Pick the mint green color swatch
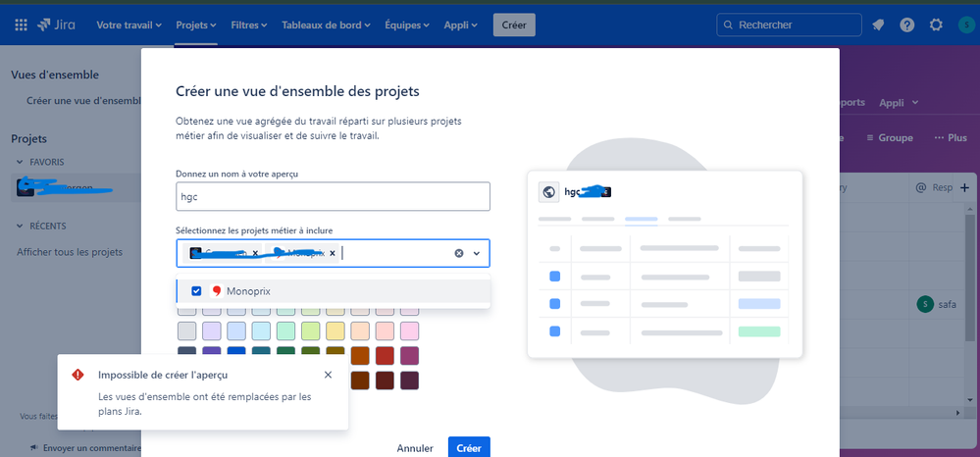The height and width of the screenshot is (457, 980). pyautogui.click(x=285, y=331)
